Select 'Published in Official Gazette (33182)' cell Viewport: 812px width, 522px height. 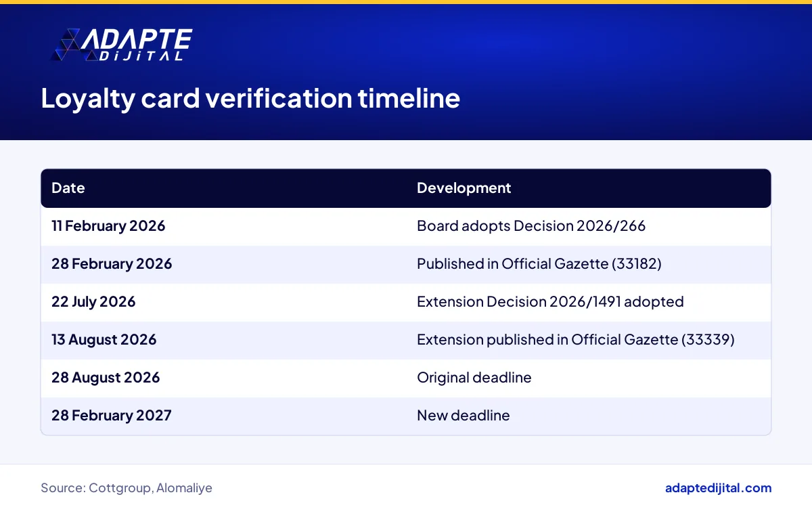click(x=539, y=264)
